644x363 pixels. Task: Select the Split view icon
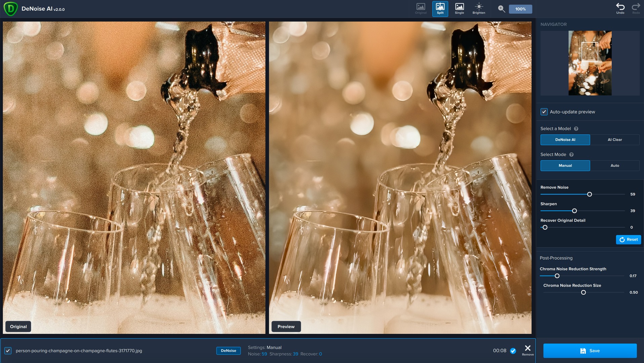click(440, 9)
